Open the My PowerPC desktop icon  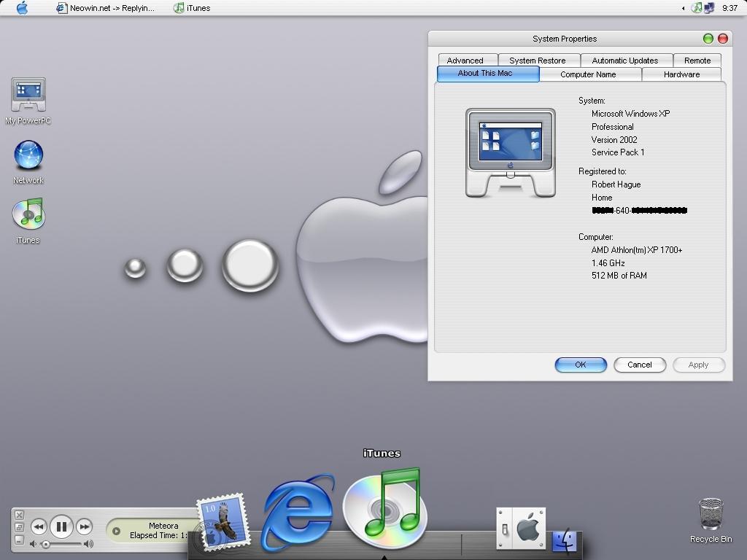(x=28, y=96)
